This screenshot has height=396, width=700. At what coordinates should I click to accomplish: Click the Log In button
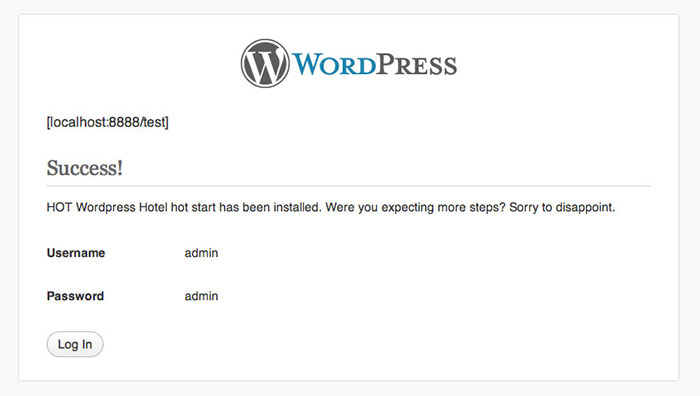(x=75, y=344)
